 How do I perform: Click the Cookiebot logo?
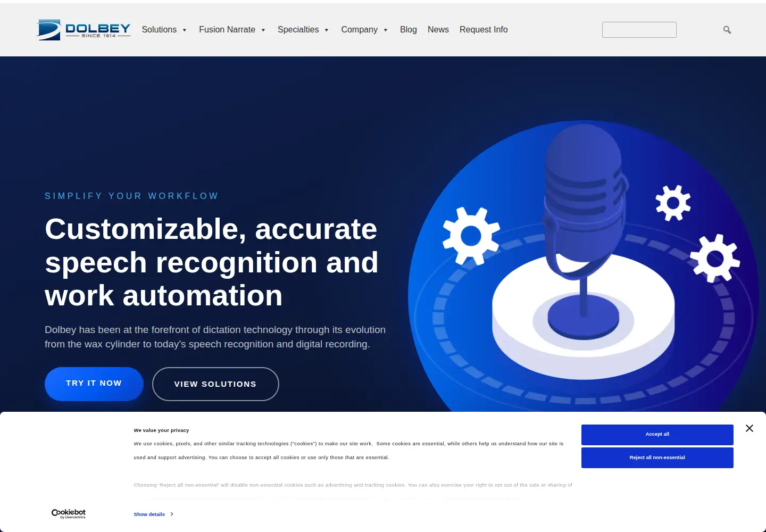[69, 513]
